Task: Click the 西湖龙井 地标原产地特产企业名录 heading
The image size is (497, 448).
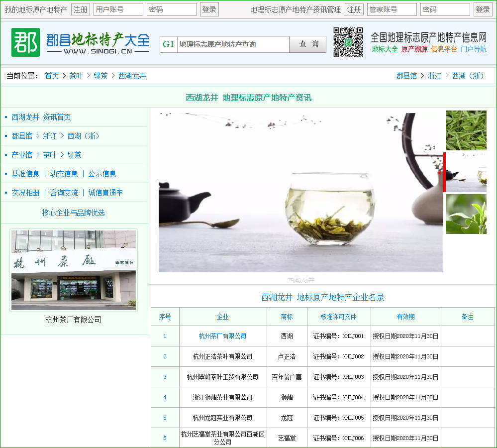Action: click(x=323, y=297)
